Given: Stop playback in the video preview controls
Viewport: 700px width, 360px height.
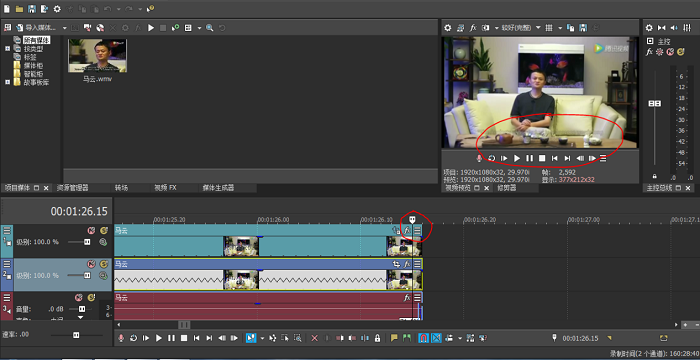Looking at the screenshot, I should click(x=542, y=158).
